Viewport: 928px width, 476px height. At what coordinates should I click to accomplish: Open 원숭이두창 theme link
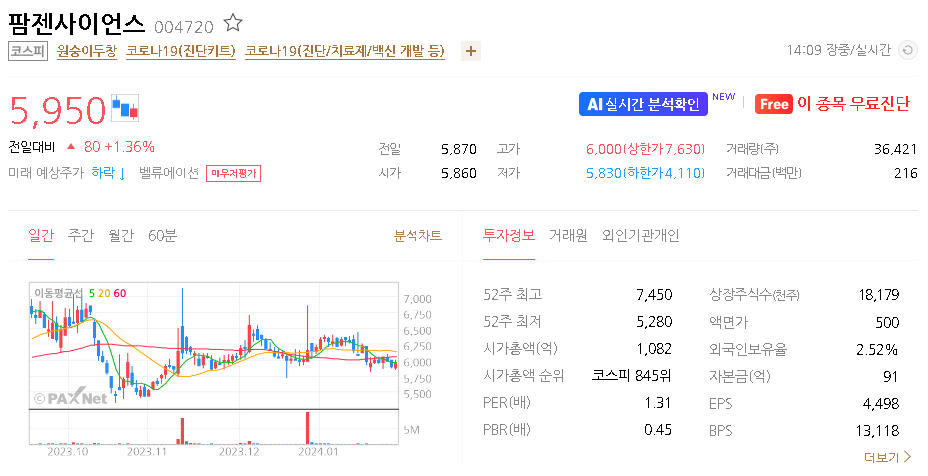tap(87, 51)
